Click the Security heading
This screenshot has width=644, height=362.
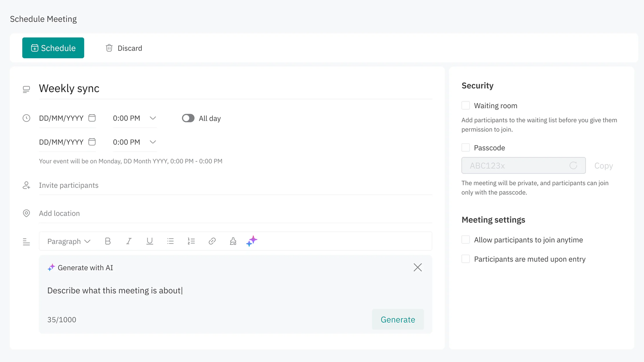[477, 86]
